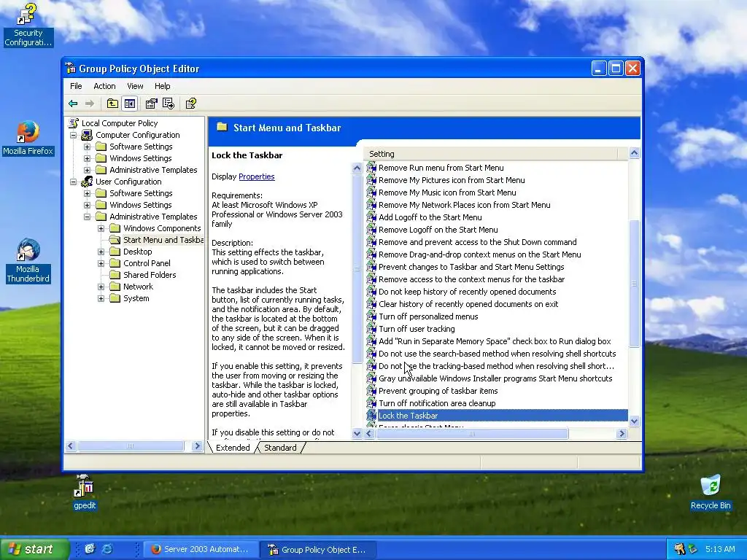Image resolution: width=747 pixels, height=560 pixels.
Task: Expand the Network node
Action: pos(101,287)
